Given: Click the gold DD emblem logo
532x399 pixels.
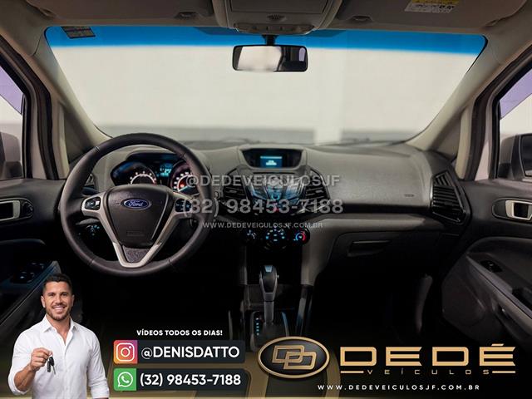Looking at the screenshot, I should coord(293,357).
